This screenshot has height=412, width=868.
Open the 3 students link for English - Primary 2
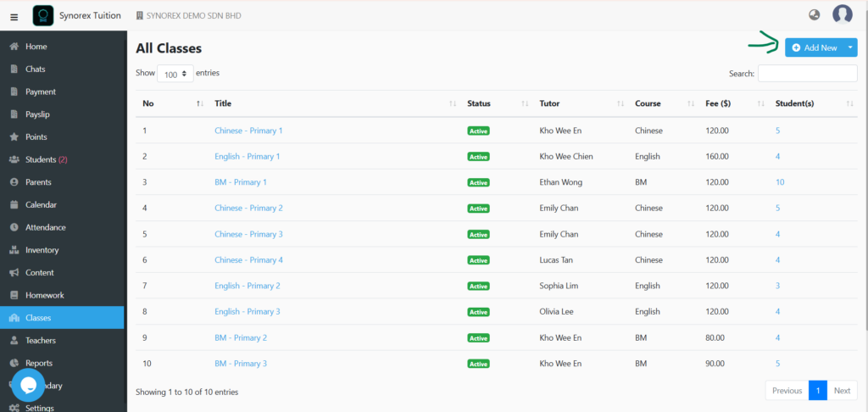[778, 286]
